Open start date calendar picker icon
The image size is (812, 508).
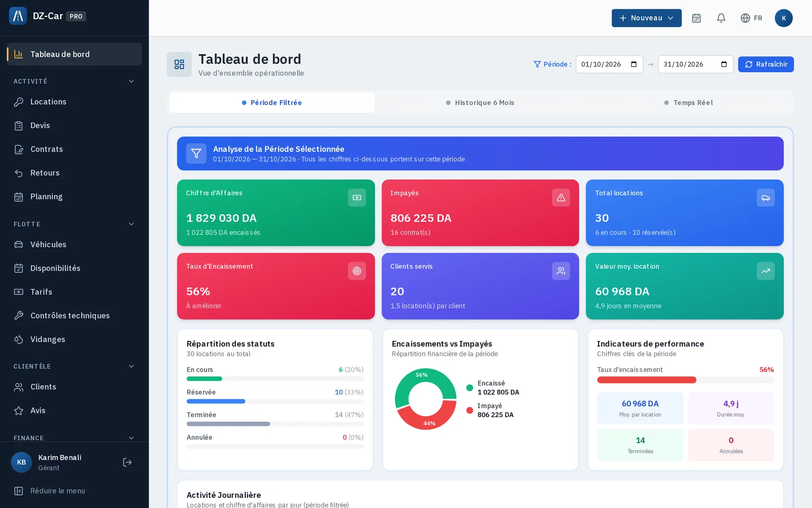point(634,65)
